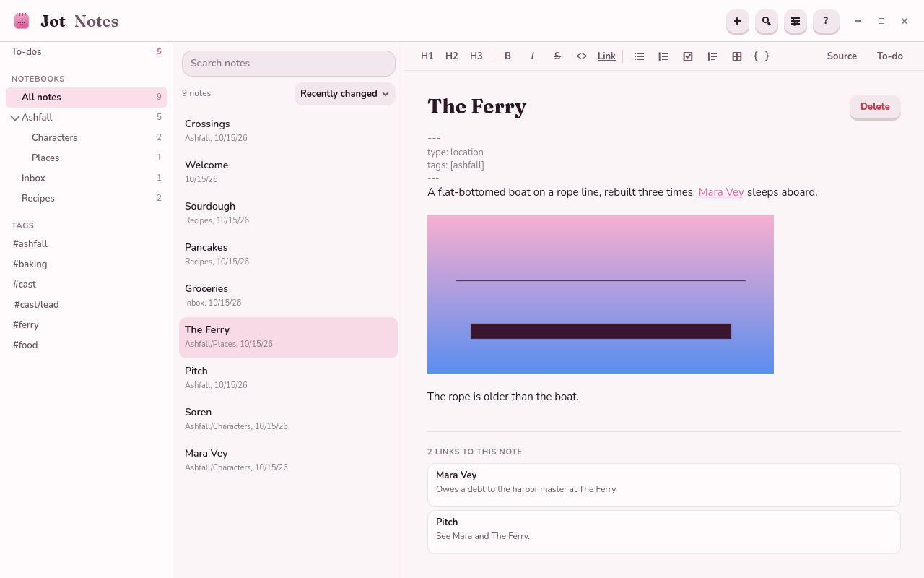Collapse the Ashfall notebook
Viewport: 924px width, 578px height.
pos(15,118)
